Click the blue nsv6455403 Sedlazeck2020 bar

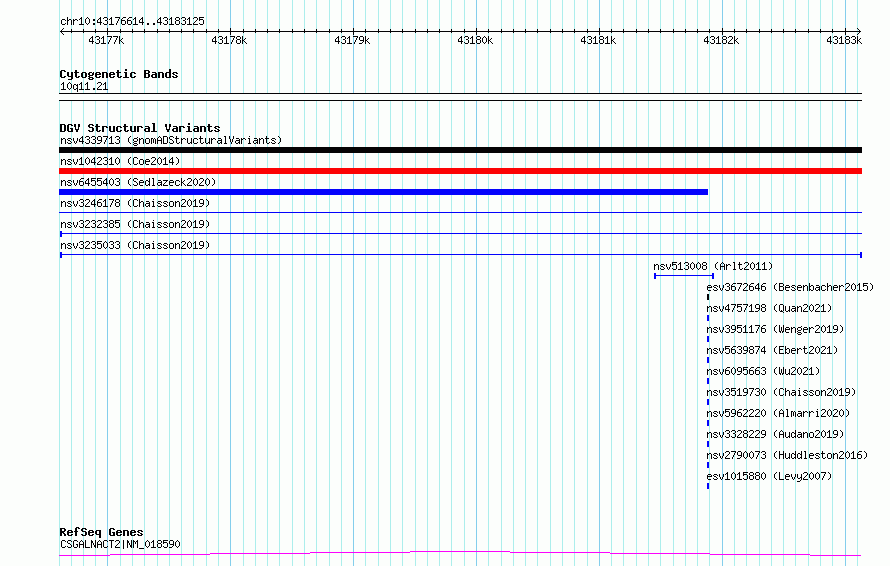(x=383, y=192)
